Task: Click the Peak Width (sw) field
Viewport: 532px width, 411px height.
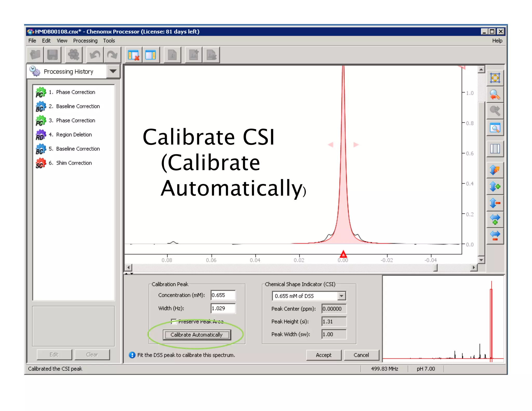Action: pos(334,334)
